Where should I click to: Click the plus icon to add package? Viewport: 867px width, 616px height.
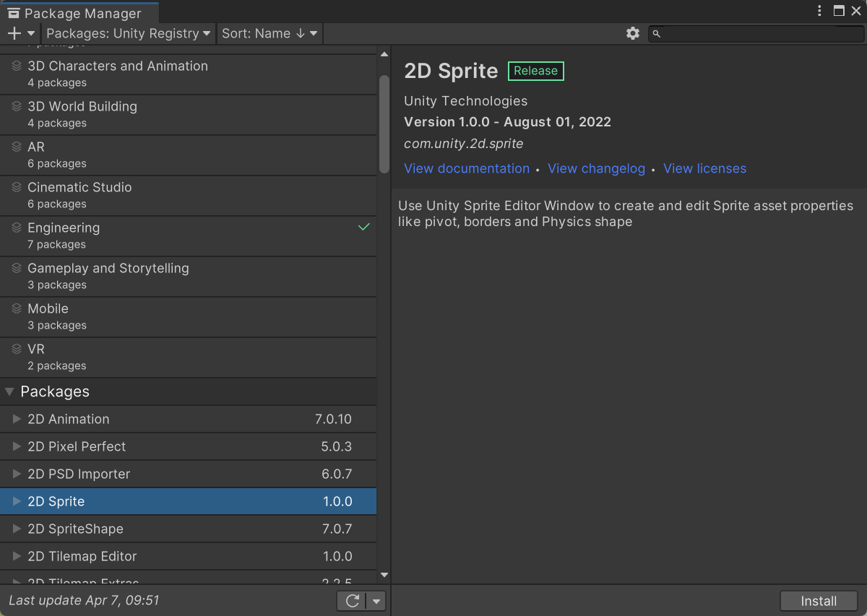coord(14,33)
